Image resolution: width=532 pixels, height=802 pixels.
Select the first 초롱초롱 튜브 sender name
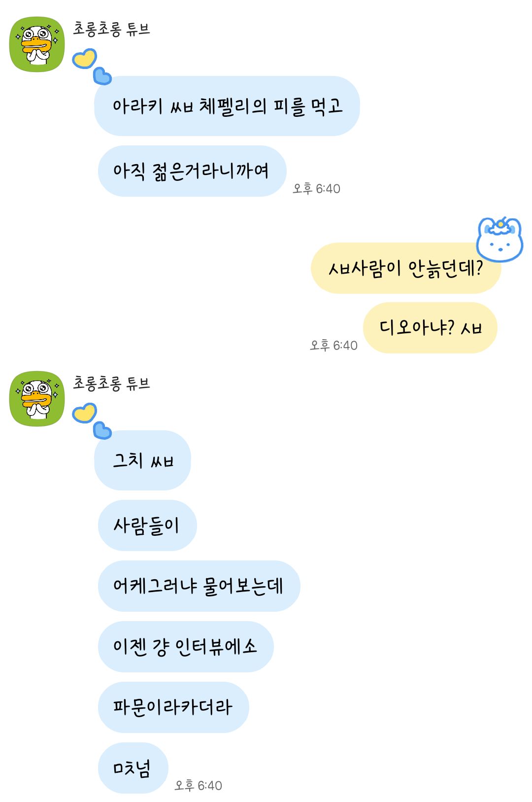pos(111,29)
